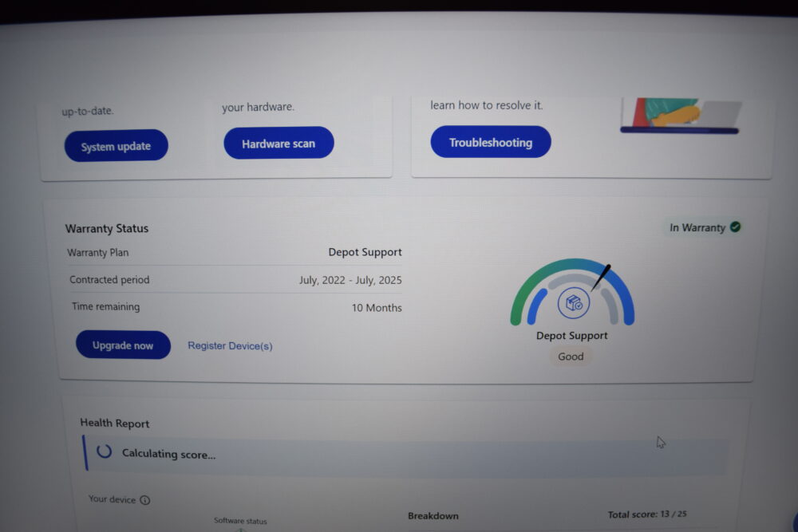798x532 pixels.
Task: Click the troubleshooting laptop illustration
Action: 681,116
